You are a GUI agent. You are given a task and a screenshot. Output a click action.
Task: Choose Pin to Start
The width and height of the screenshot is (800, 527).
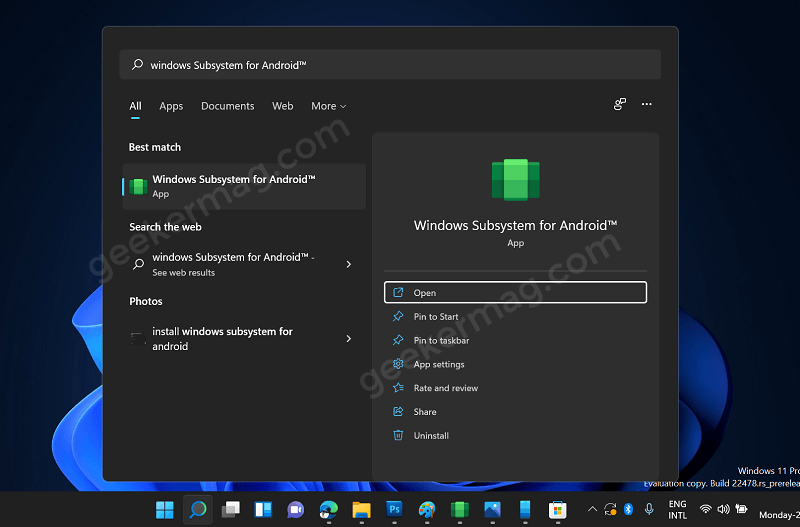[515, 316]
